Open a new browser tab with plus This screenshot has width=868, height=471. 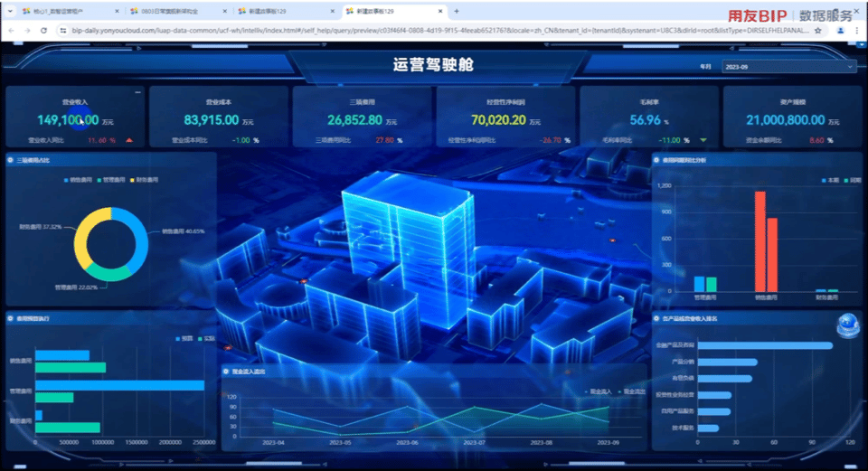pos(457,11)
